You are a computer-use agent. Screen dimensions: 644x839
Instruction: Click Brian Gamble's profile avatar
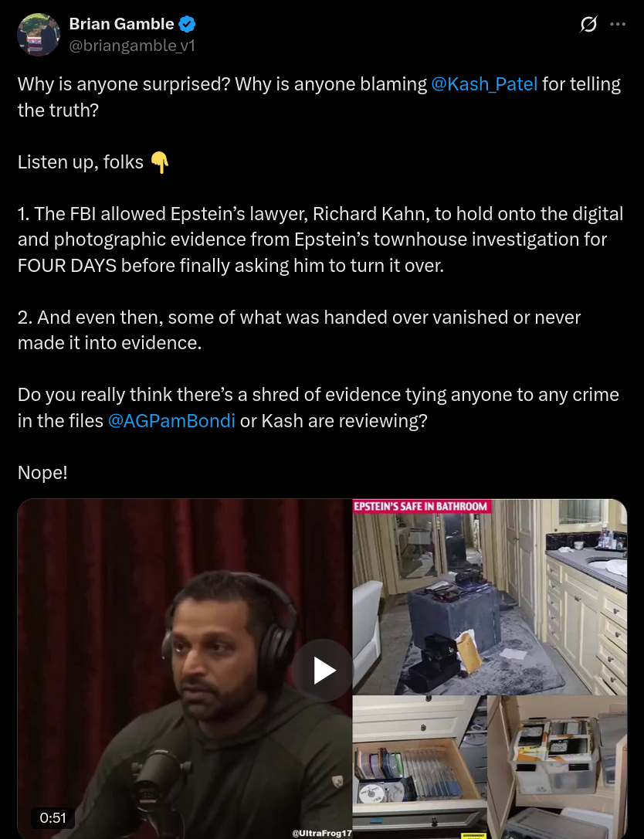39,35
